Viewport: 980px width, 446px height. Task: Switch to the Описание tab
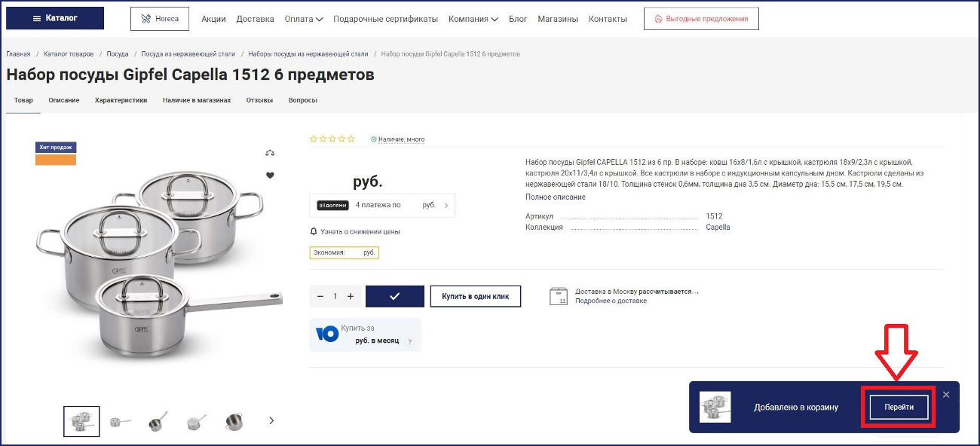pos(64,100)
